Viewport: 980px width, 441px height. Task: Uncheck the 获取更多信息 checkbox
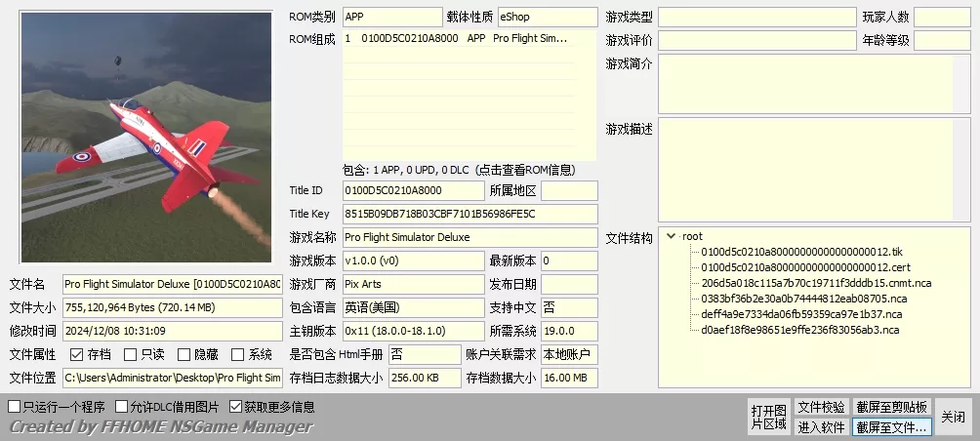235,407
